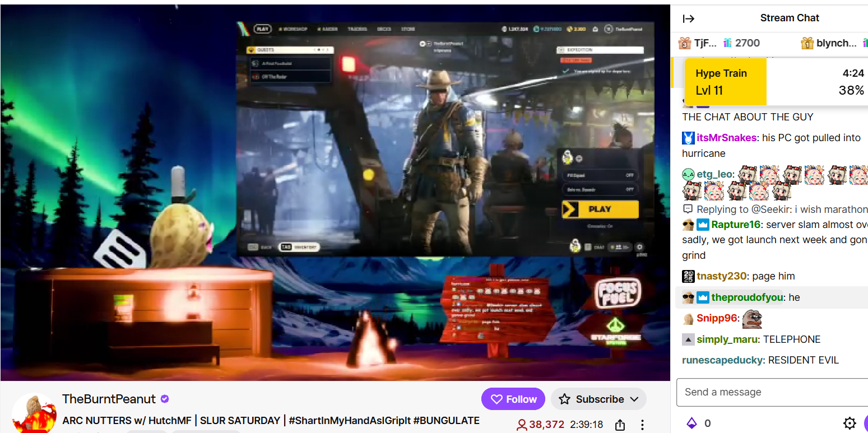This screenshot has width=868, height=433.
Task: Select the 'Off The Radar' quest
Action: coord(290,77)
